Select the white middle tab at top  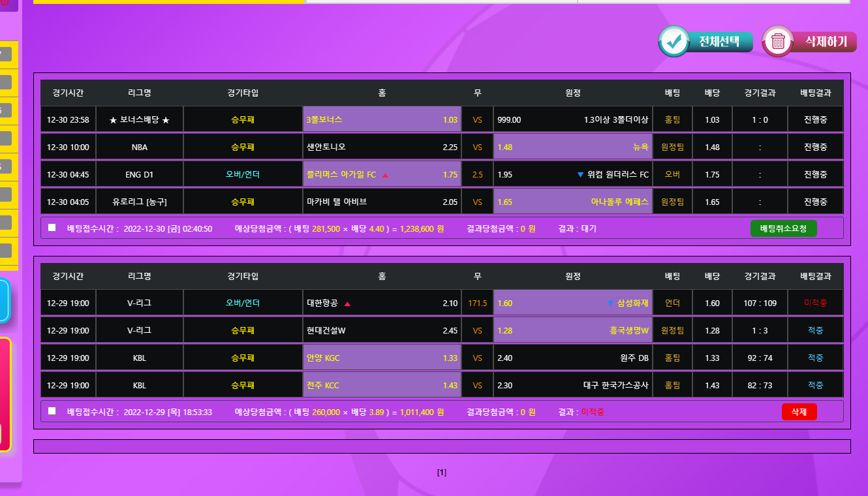[x=441, y=2]
